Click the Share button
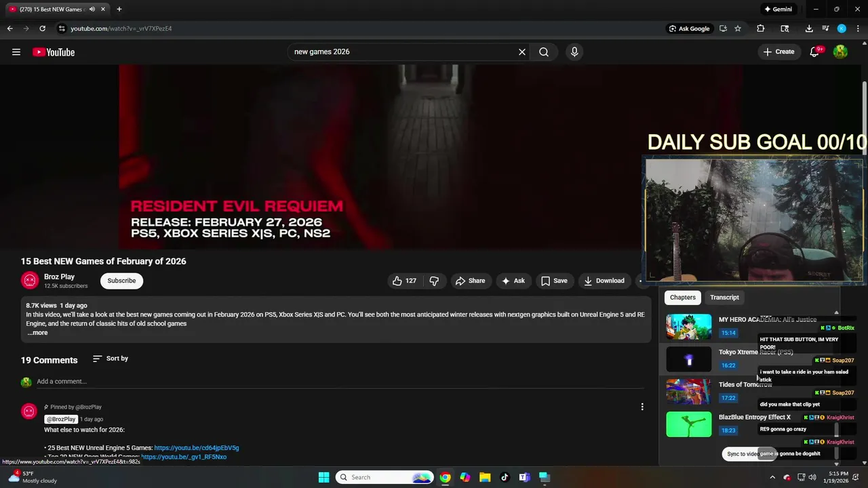Screen dimensions: 868x488 tap(470, 281)
